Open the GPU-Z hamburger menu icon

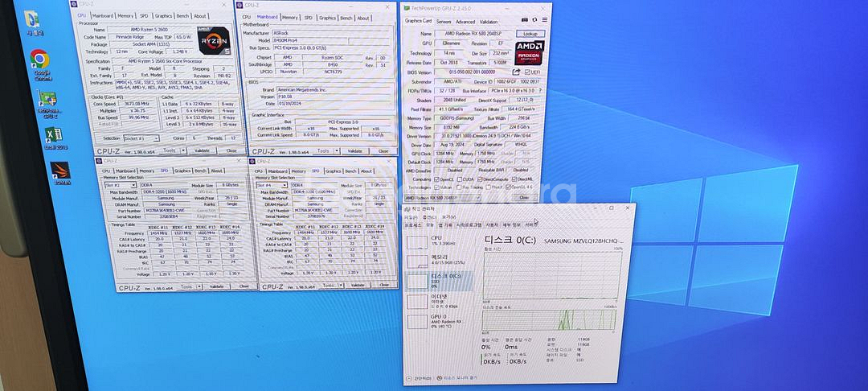545,20
